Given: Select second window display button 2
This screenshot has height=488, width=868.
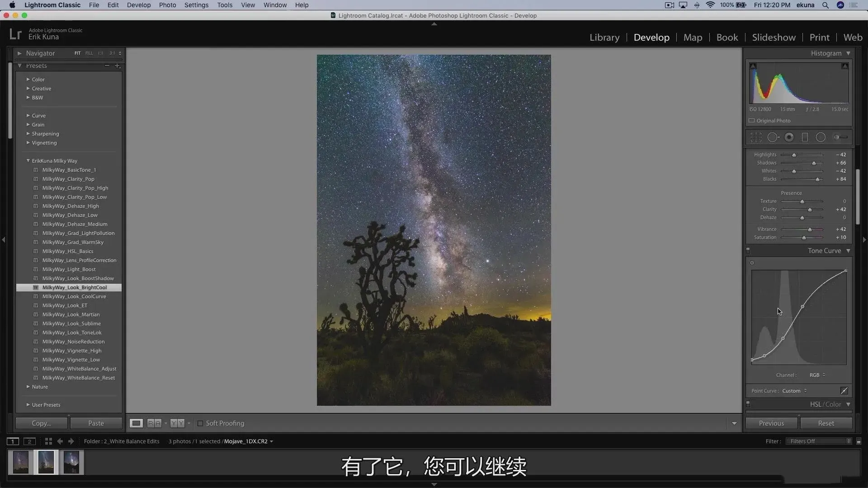Looking at the screenshot, I should point(29,441).
